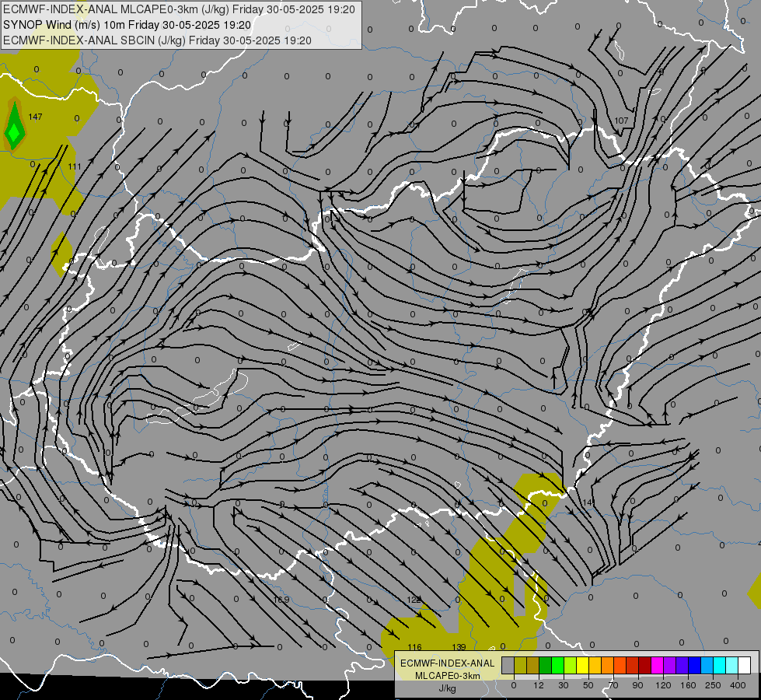Click the 169 value on the map
Viewport: 761px width, 700px height.
coord(282,600)
